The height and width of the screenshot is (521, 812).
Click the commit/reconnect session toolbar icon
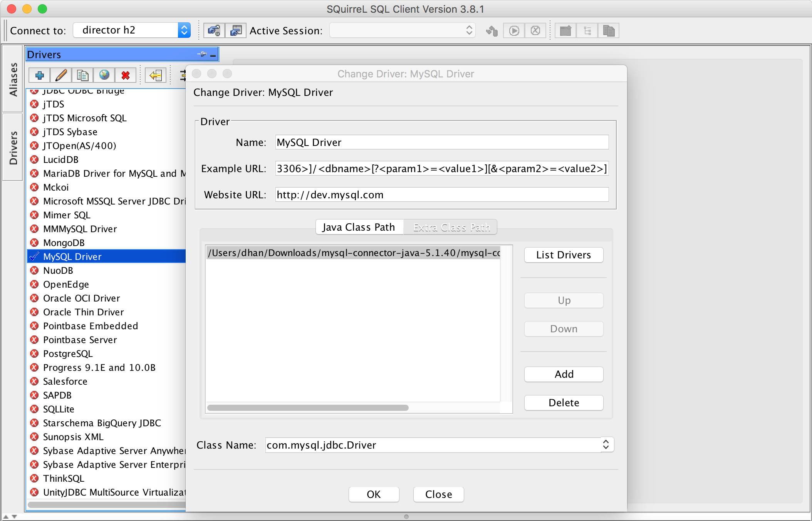[492, 30]
